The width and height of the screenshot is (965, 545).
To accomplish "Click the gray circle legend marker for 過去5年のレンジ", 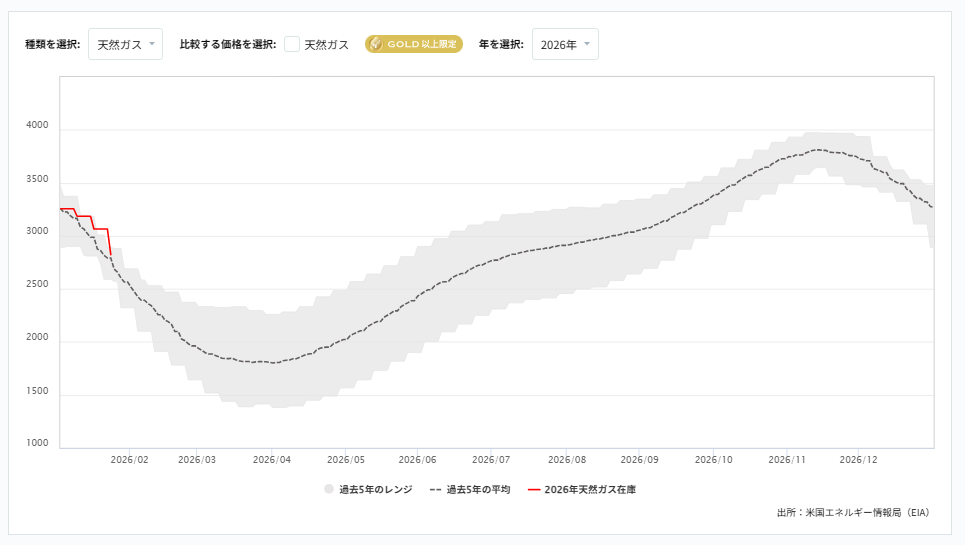I will pyautogui.click(x=329, y=489).
